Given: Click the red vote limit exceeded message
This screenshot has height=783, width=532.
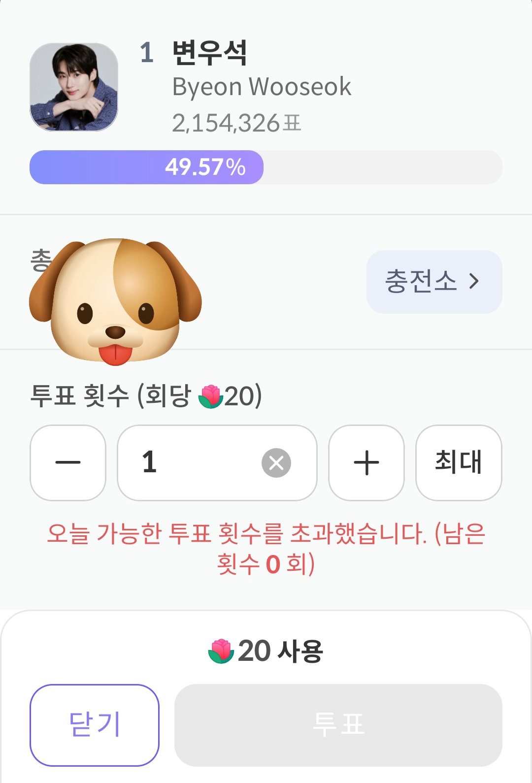Looking at the screenshot, I should (x=266, y=549).
